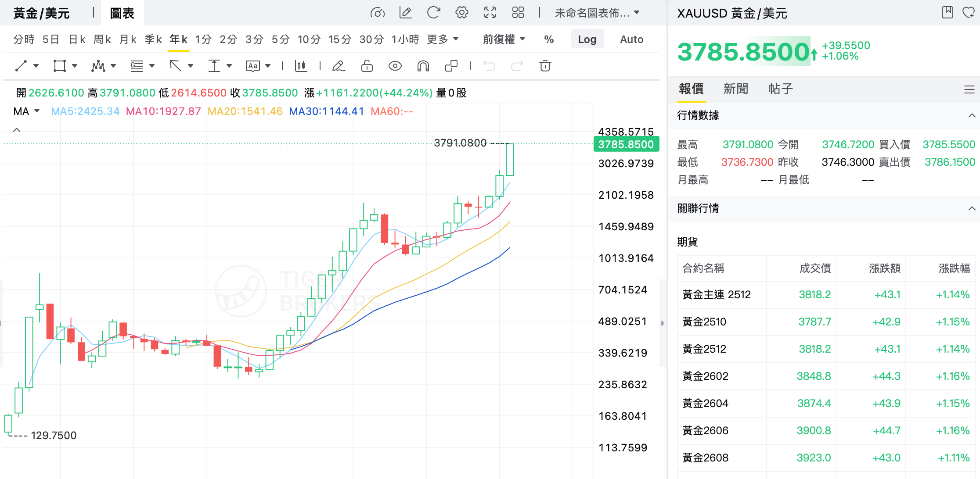Add XAUUSD to favorites heart icon
This screenshot has height=479, width=980.
point(968,13)
